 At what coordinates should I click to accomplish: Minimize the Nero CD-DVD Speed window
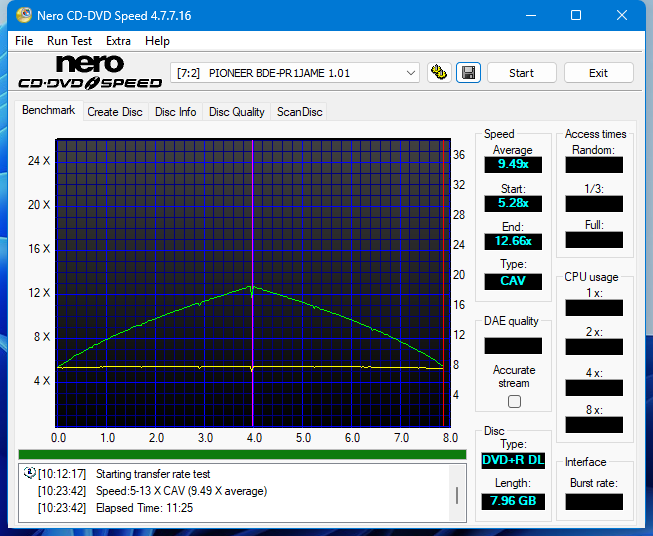(530, 15)
